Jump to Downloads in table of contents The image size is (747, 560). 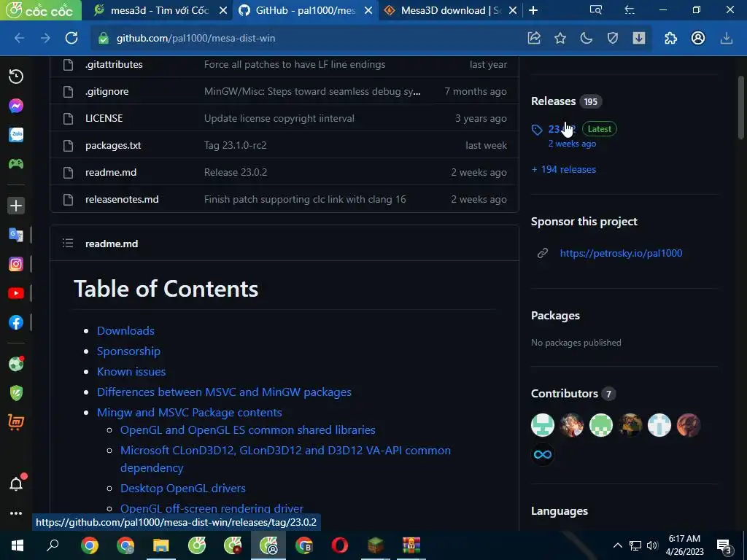click(125, 330)
